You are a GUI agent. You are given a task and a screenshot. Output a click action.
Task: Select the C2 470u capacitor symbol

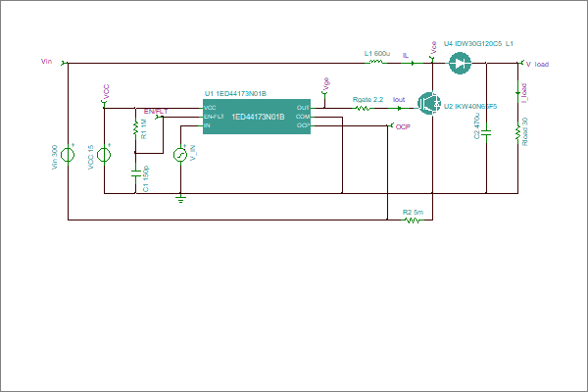486,133
